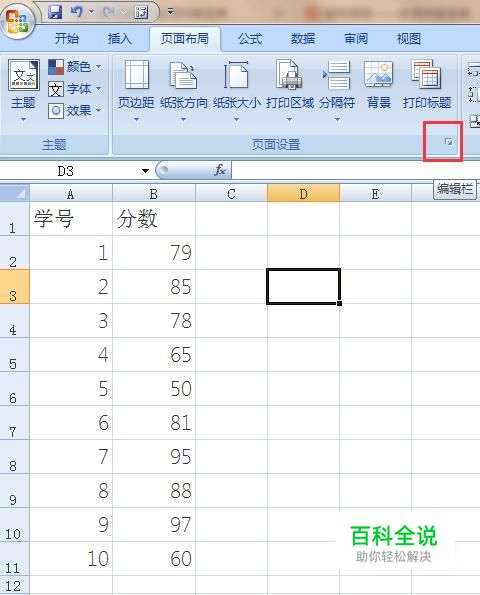
Task: Click the cell with student number 10
Action: pyautogui.click(x=71, y=559)
